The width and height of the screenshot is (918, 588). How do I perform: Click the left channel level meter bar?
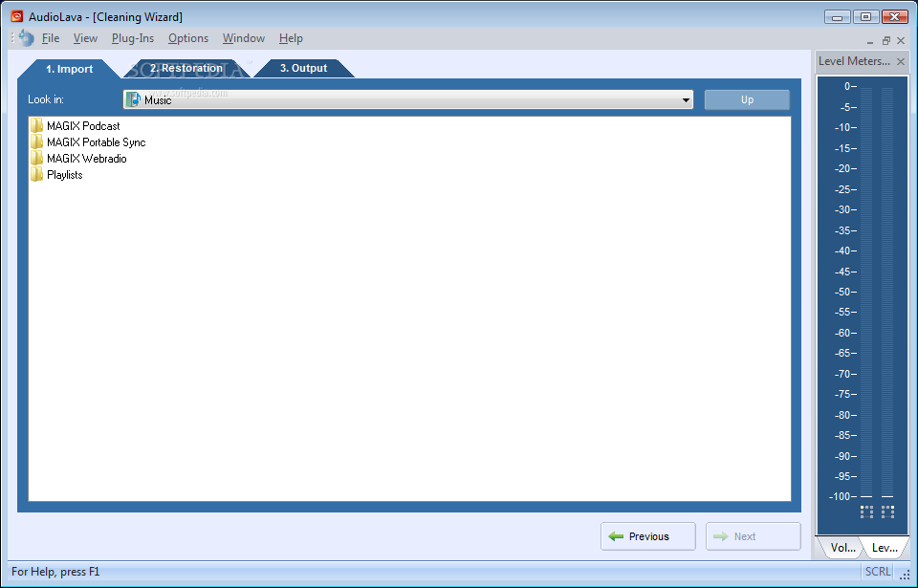pyautogui.click(x=866, y=292)
